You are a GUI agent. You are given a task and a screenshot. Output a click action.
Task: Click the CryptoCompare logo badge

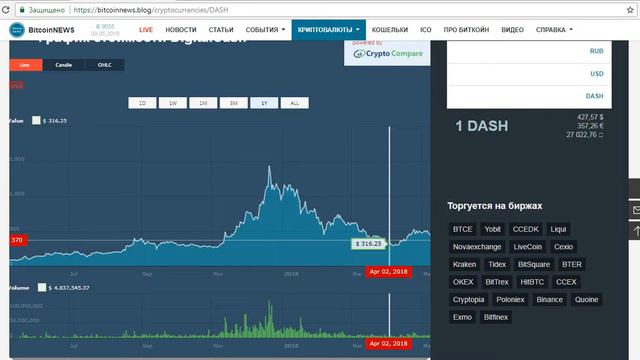coord(387,53)
